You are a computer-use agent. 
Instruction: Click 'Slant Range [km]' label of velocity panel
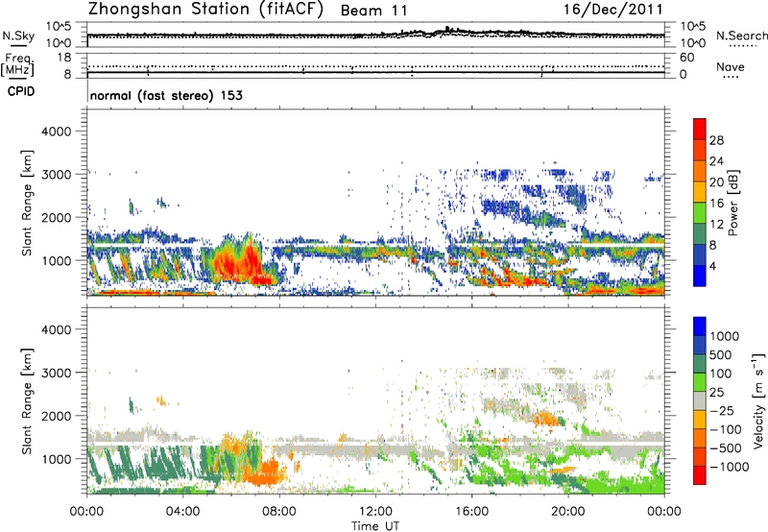tap(27, 401)
